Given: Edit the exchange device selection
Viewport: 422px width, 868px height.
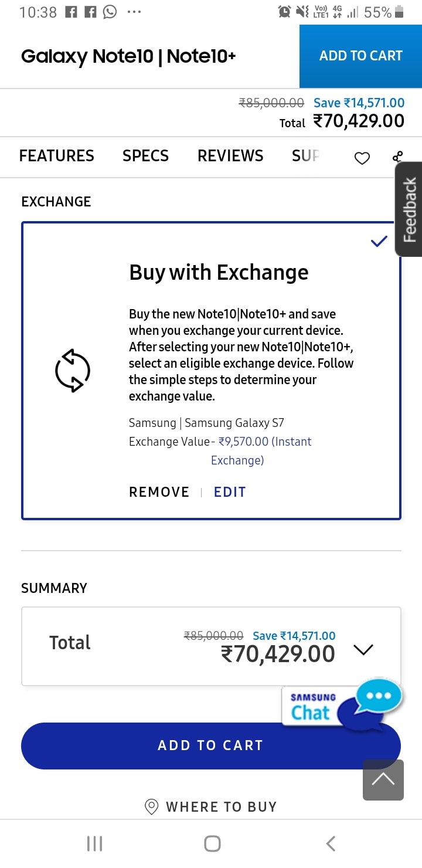Looking at the screenshot, I should pos(230,492).
